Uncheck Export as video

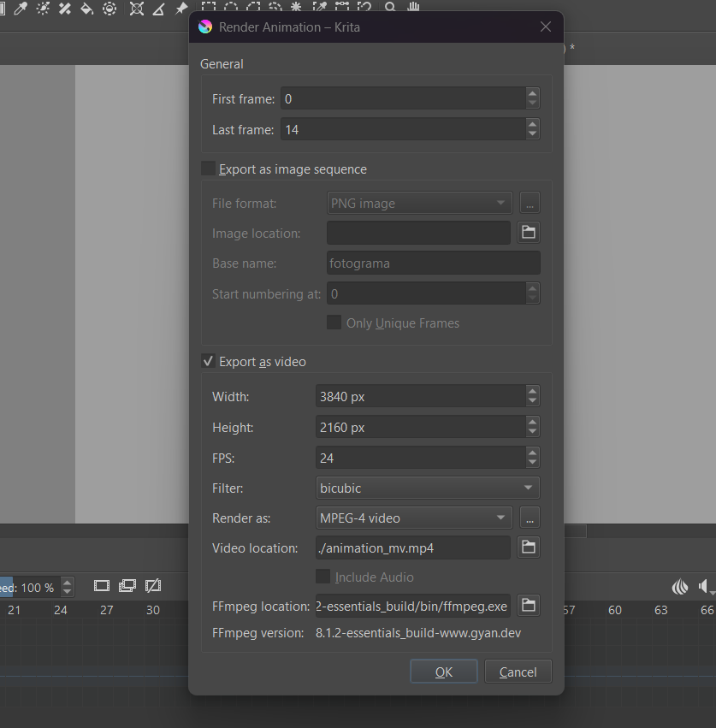209,361
